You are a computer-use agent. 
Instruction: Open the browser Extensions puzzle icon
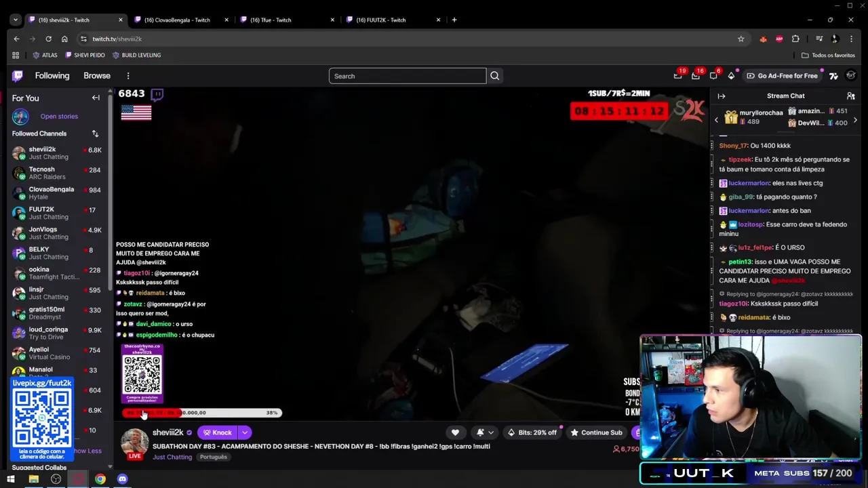tap(795, 39)
